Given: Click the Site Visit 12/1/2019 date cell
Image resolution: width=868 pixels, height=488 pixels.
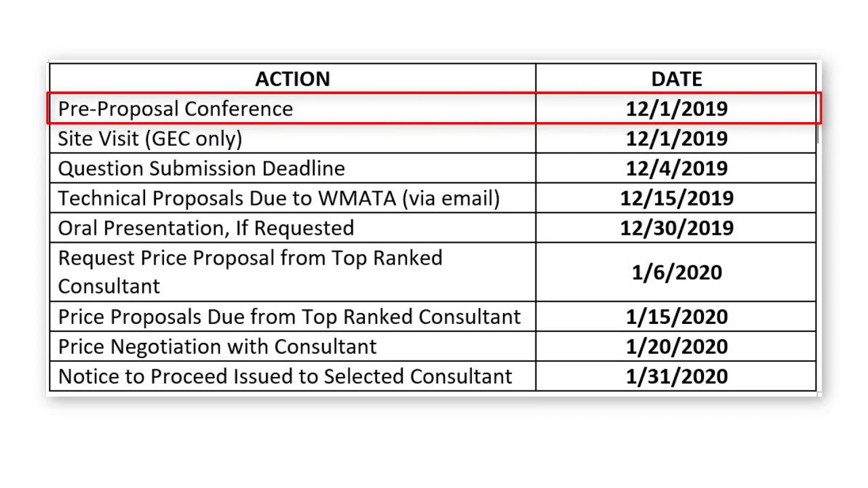Looking at the screenshot, I should coord(676,138).
